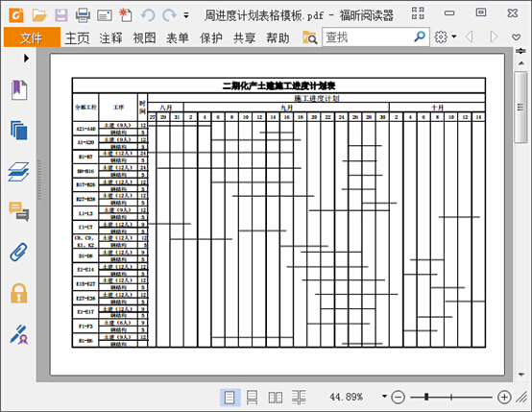
Task: Switch to the 注释 tab
Action: [111, 37]
